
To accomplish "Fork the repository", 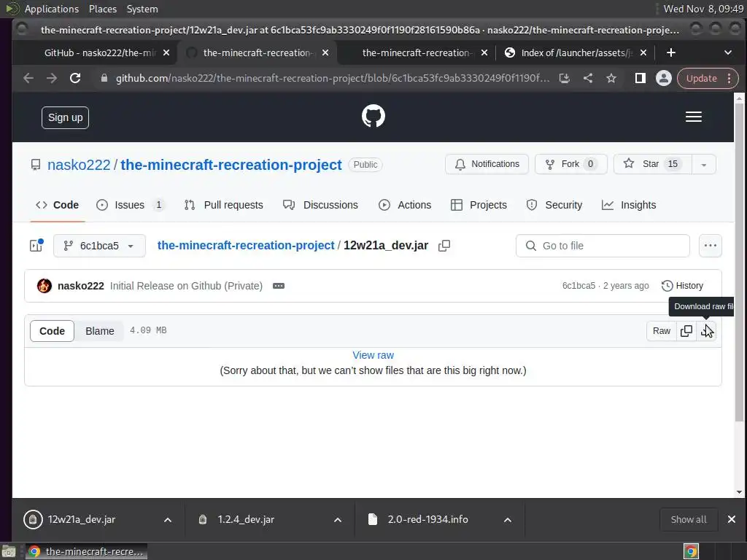I will point(570,164).
